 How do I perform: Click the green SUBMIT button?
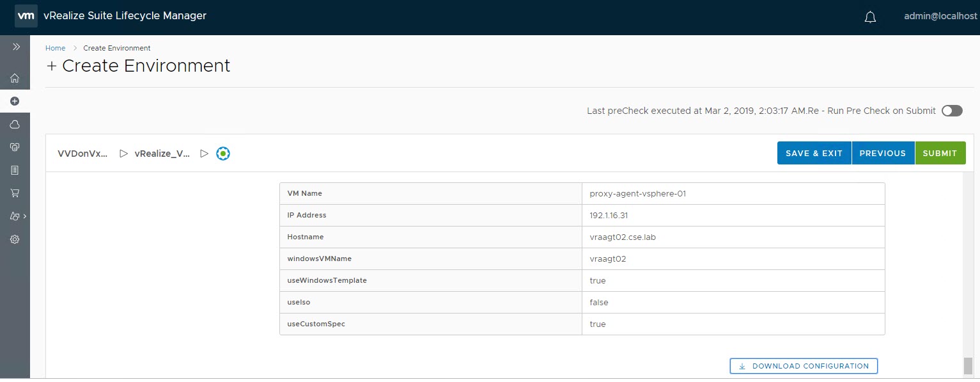940,154
